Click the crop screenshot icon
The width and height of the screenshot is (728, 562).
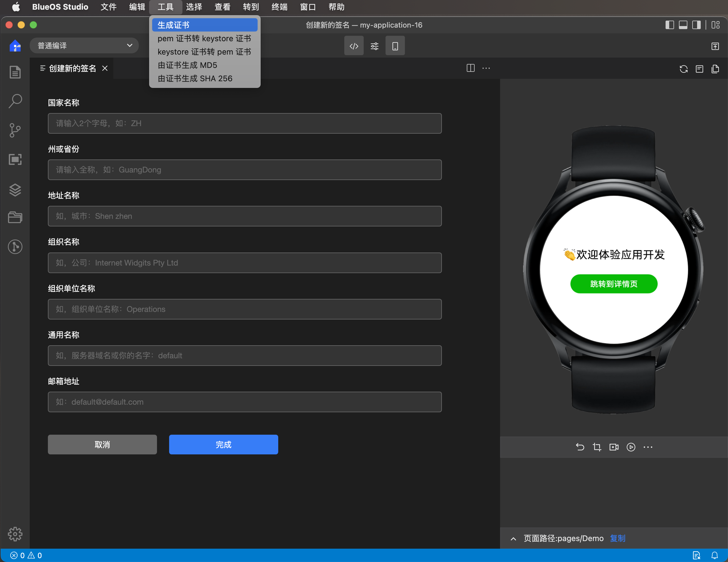click(x=597, y=447)
